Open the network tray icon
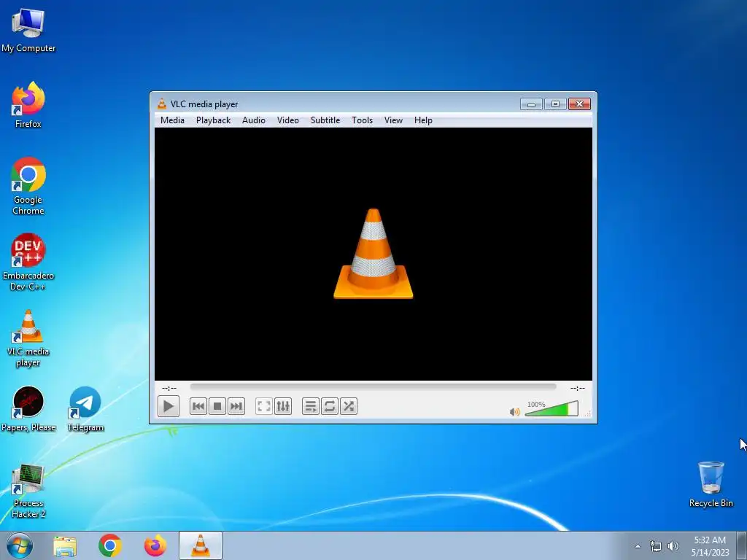747x560 pixels. pos(656,546)
